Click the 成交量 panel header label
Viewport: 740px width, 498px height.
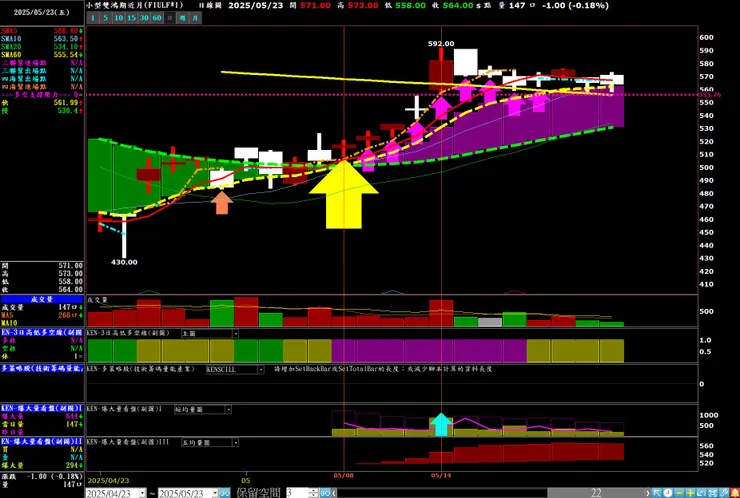[x=42, y=299]
